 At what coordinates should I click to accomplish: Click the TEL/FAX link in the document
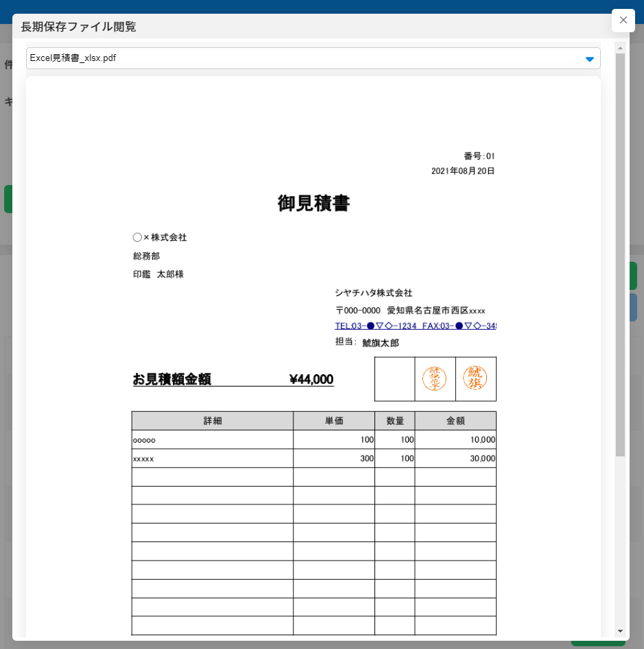point(415,326)
